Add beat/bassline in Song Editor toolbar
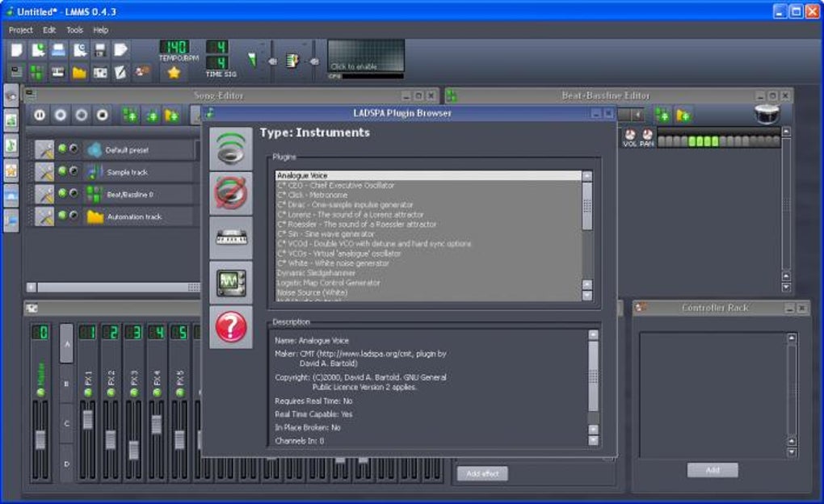824x504 pixels. [x=130, y=115]
